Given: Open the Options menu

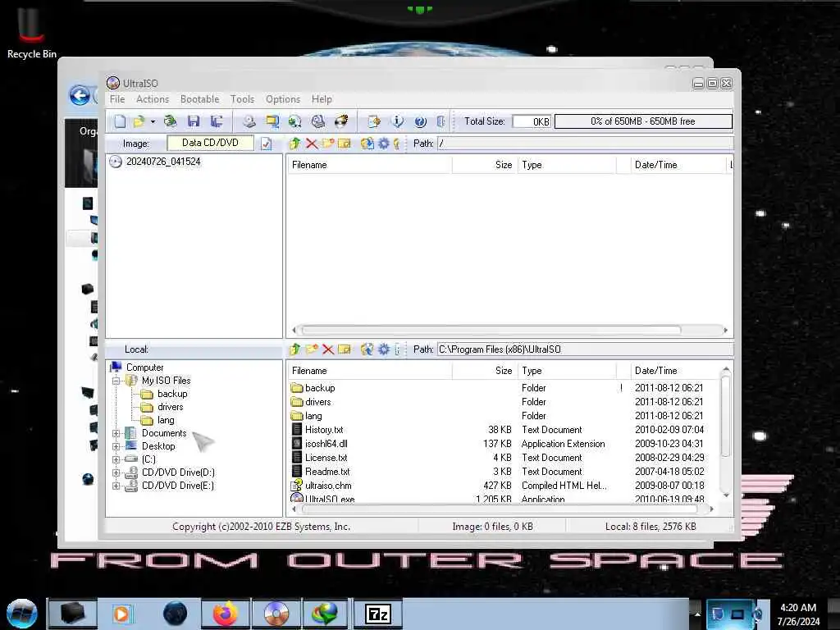Looking at the screenshot, I should 283,99.
